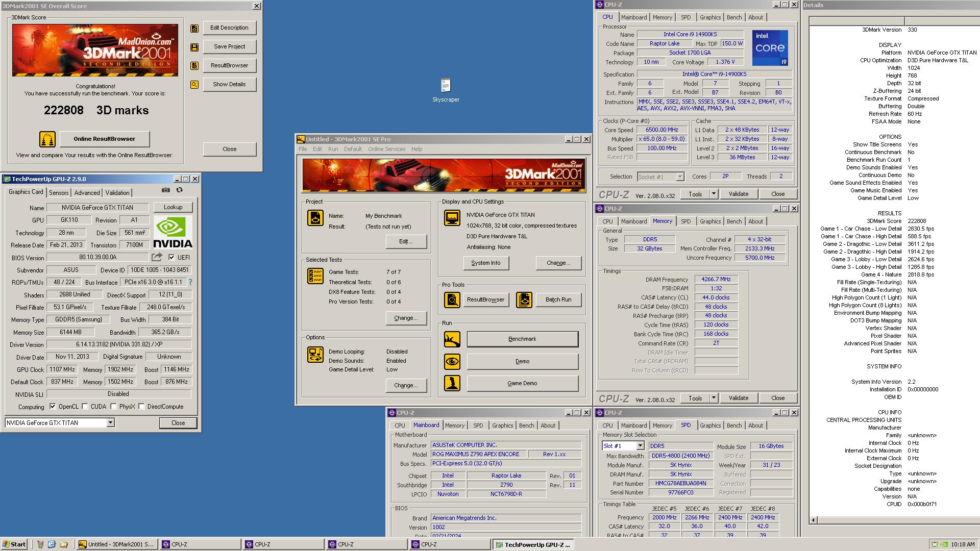
Task: Expand the Tools dropdown arrow in CPU-Z CPU window
Action: (714, 194)
